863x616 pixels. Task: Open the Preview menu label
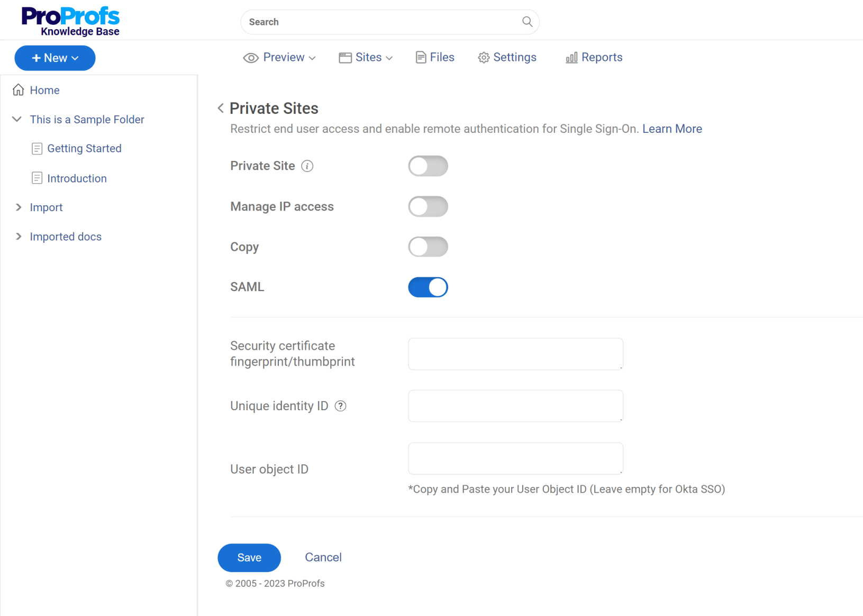pos(284,58)
